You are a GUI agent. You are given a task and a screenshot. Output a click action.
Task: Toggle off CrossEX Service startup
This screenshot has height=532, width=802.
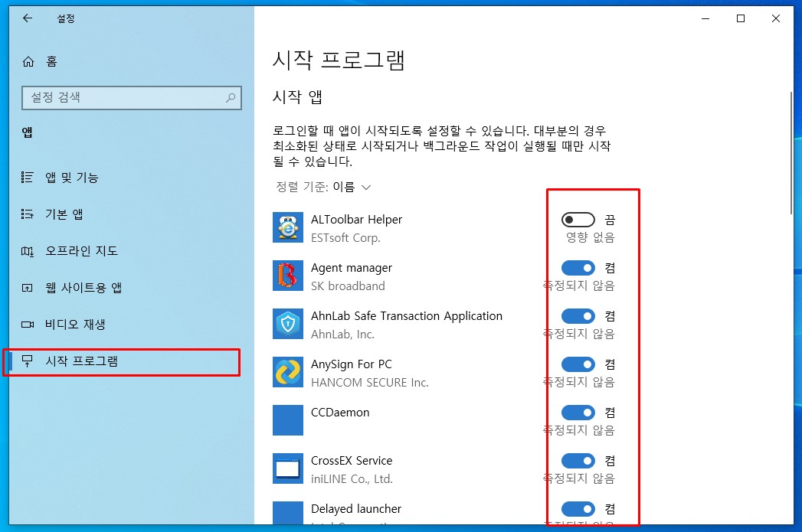(578, 461)
